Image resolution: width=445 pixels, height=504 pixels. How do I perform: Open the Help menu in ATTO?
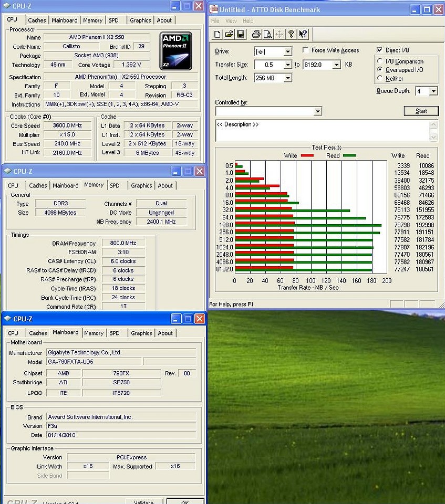248,21
